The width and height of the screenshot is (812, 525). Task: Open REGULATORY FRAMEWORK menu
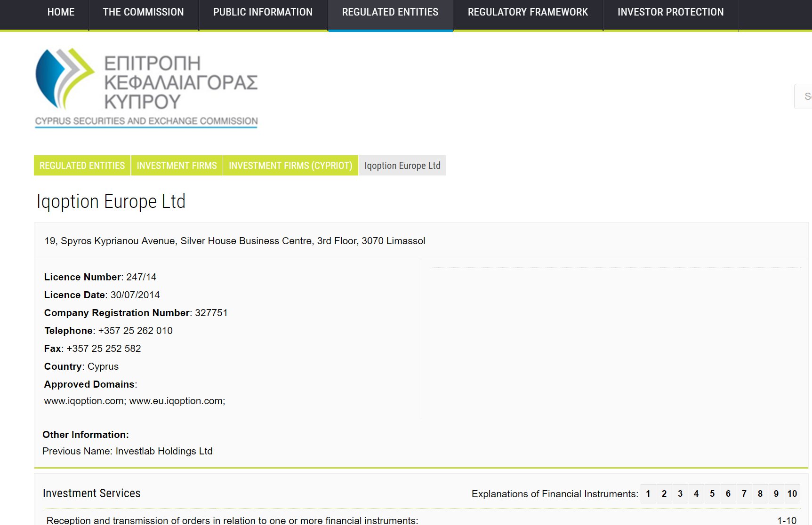(528, 13)
